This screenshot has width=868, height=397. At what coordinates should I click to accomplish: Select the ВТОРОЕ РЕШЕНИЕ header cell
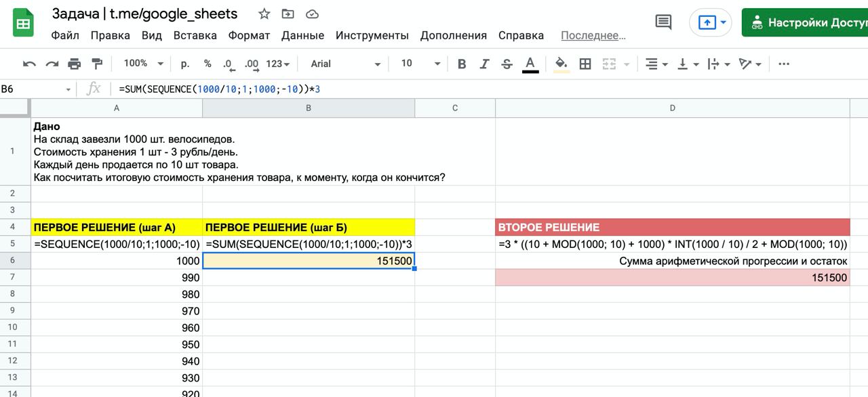point(673,227)
